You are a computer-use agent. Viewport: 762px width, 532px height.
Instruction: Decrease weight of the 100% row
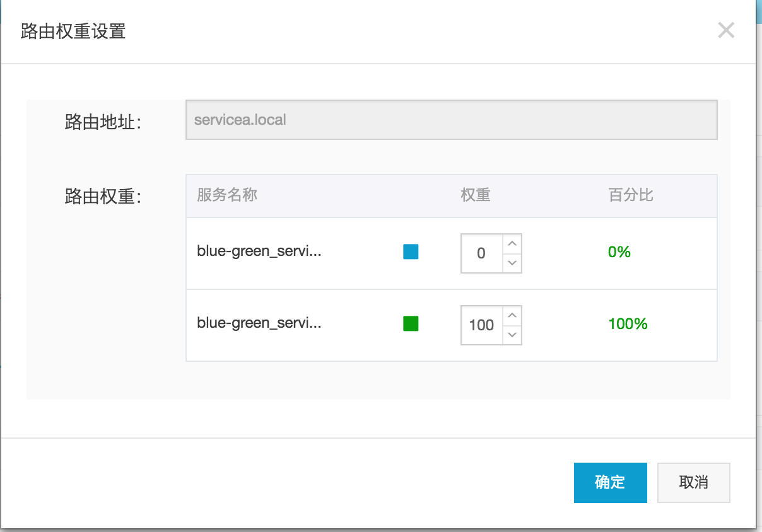tap(512, 335)
